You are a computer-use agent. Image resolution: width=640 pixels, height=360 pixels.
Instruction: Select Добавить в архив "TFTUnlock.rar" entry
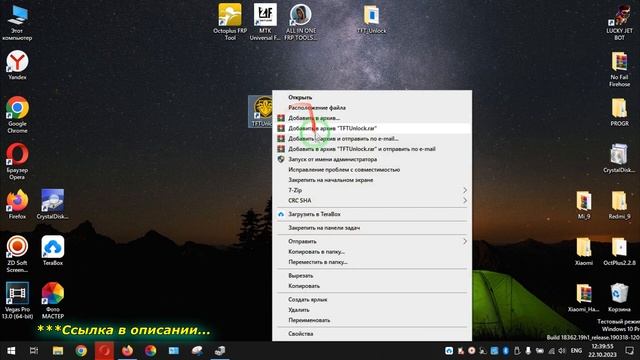pyautogui.click(x=372, y=128)
